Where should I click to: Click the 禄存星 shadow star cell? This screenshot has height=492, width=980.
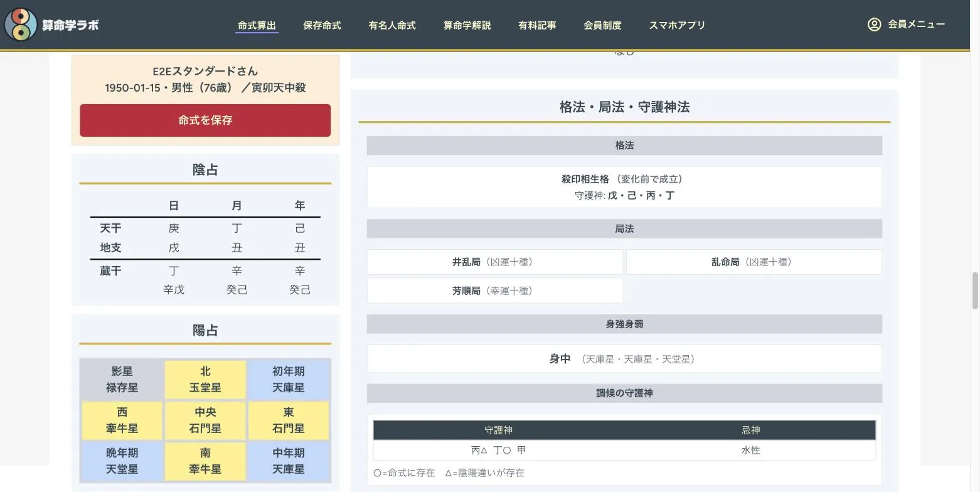pos(122,379)
